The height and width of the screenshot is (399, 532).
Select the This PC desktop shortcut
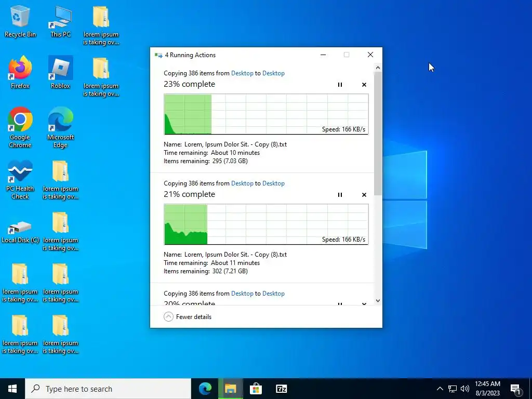coord(60,21)
